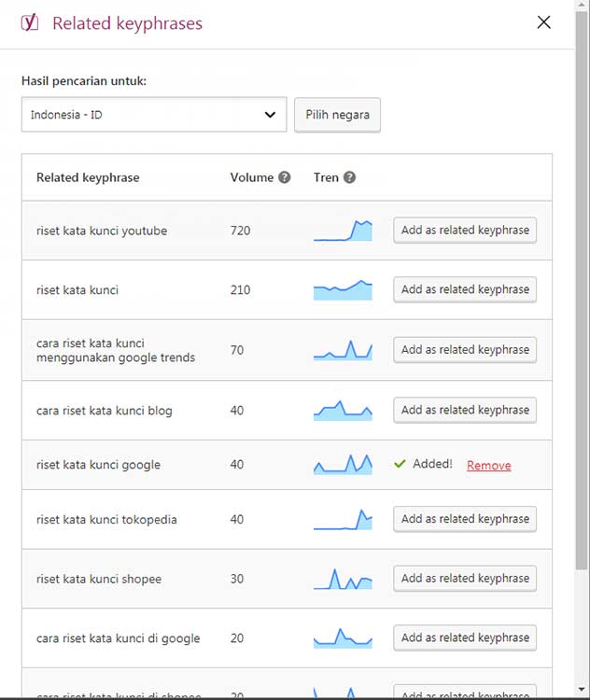Image resolution: width=590 pixels, height=700 pixels.
Task: Click the trend sparkline for 'riset kata kunci shopee'
Action: click(x=343, y=579)
